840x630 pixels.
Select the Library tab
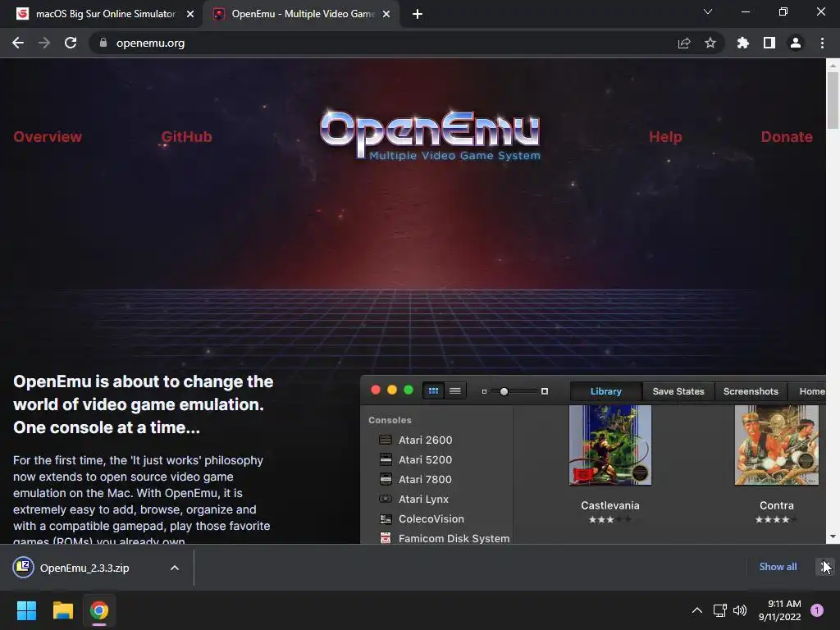tap(606, 391)
